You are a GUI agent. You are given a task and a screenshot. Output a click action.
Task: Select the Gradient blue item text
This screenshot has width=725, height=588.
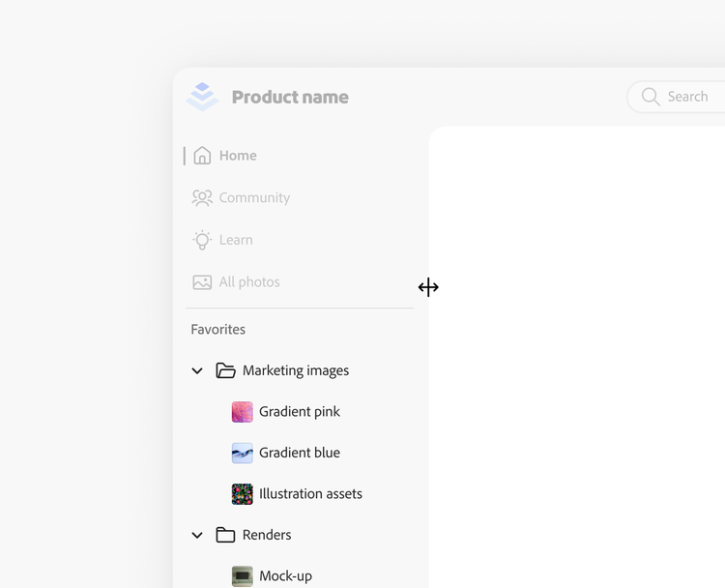(x=300, y=453)
